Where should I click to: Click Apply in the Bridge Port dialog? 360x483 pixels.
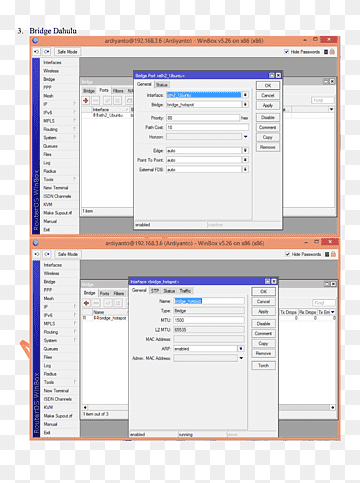[x=268, y=105]
